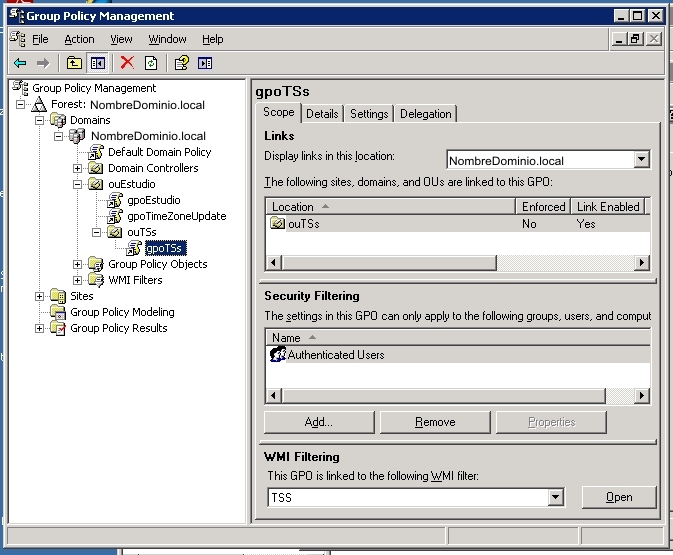Click the Help toolbar icon
Screen dimensions: 673x555
coord(181,63)
